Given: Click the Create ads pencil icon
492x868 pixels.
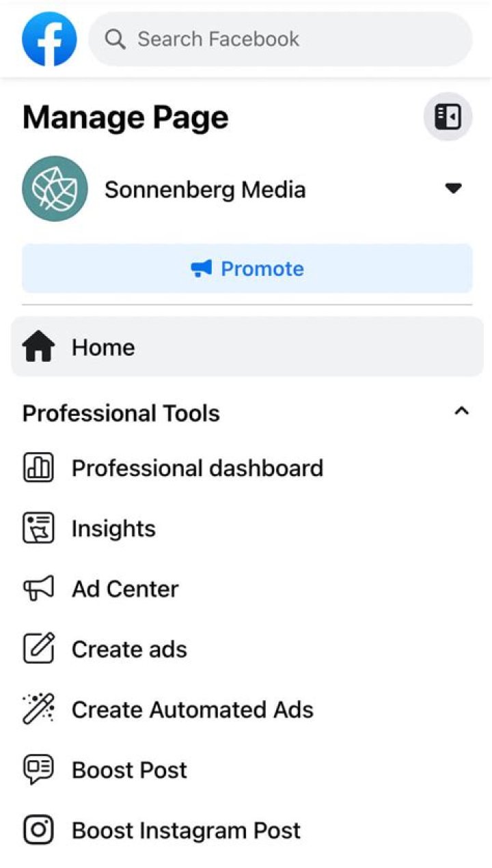Looking at the screenshot, I should pos(38,649).
